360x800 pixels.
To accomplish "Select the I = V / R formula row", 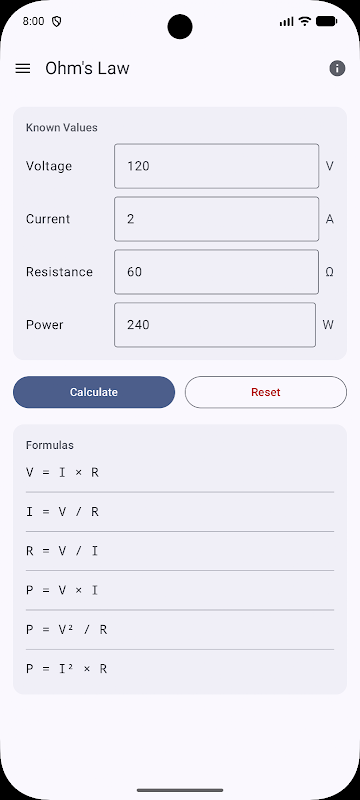I will coord(180,512).
